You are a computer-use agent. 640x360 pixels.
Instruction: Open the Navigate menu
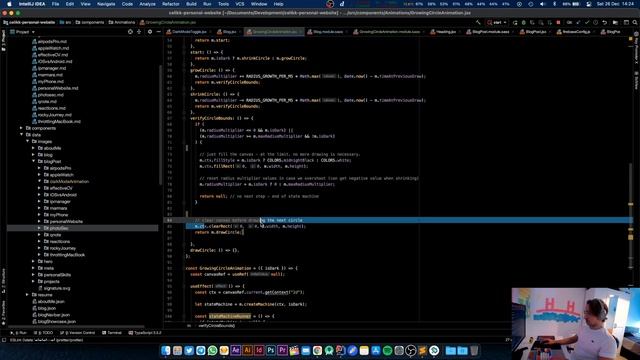pos(106,4)
